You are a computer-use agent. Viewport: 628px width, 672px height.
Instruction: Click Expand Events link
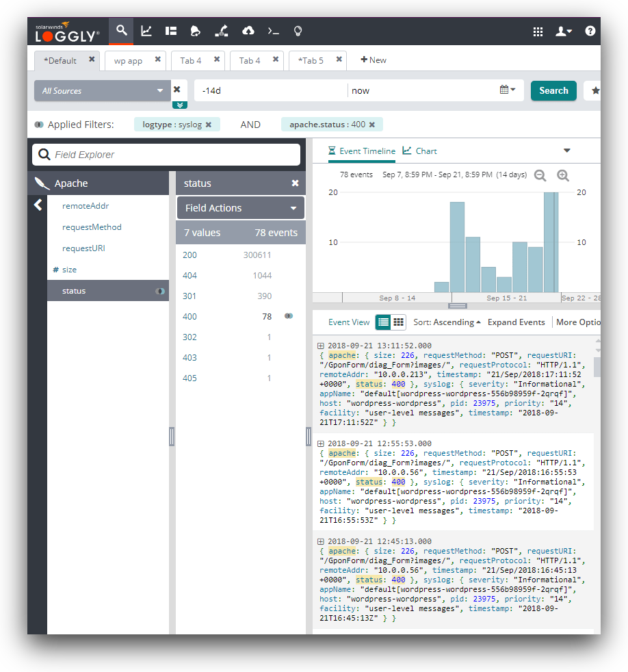pyautogui.click(x=516, y=322)
